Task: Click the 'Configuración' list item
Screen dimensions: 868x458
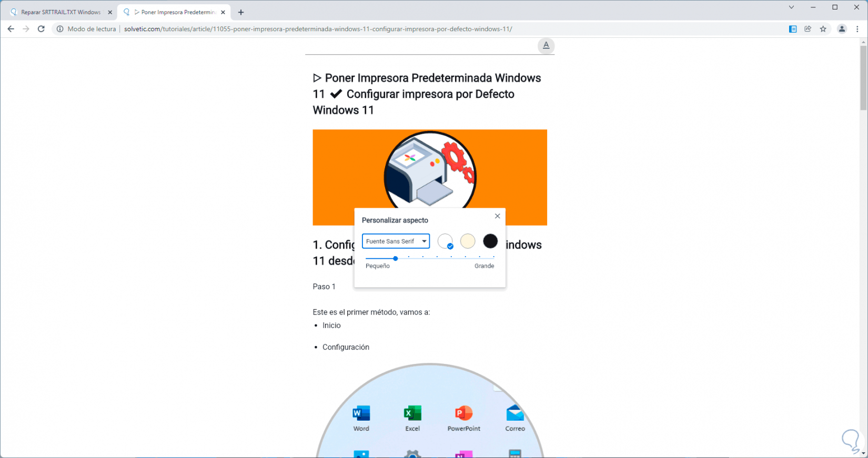Action: pos(346,347)
